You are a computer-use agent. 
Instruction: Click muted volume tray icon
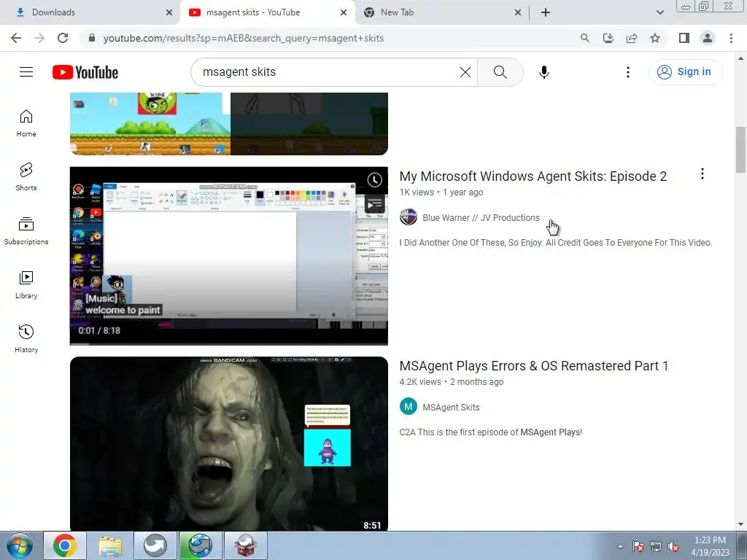pyautogui.click(x=673, y=546)
